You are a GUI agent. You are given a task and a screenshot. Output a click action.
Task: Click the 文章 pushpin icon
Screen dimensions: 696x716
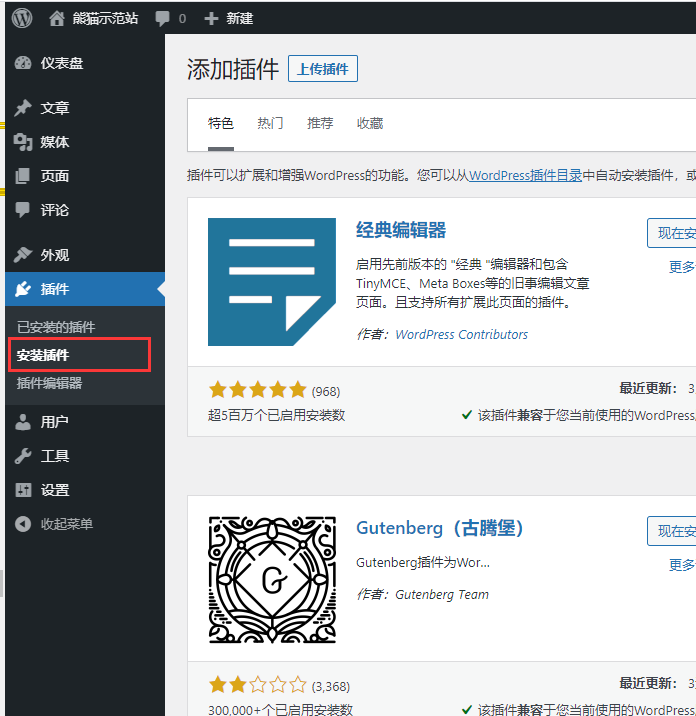(x=23, y=108)
